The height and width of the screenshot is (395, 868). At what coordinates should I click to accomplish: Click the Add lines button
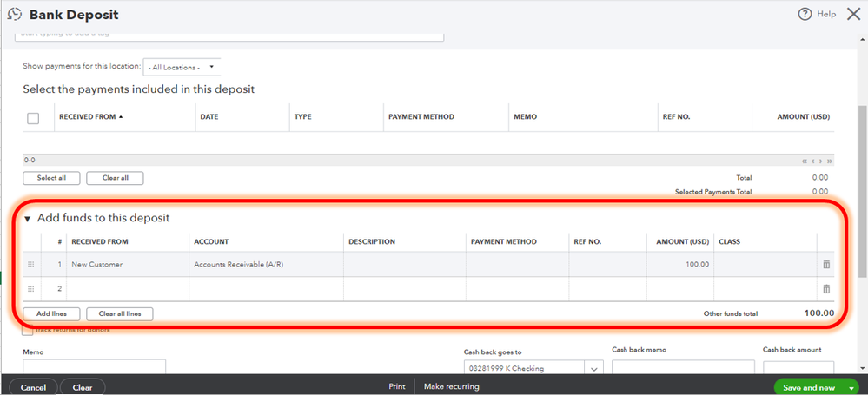[x=51, y=313]
